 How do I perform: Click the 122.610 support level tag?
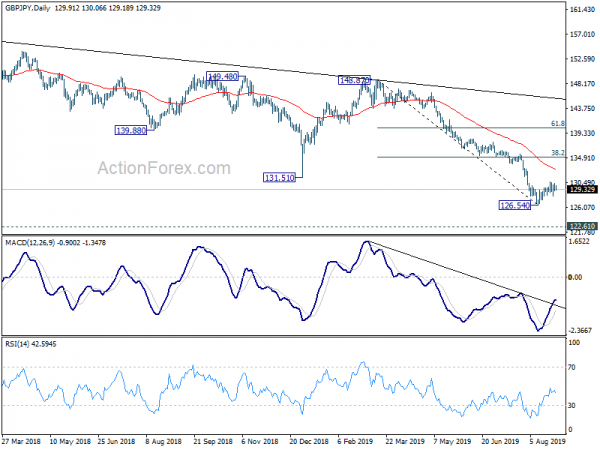click(x=582, y=226)
